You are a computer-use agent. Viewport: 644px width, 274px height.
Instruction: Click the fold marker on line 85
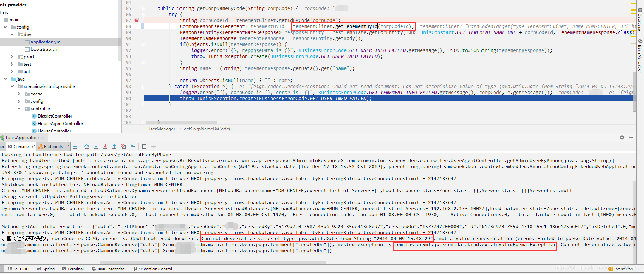click(144, 8)
